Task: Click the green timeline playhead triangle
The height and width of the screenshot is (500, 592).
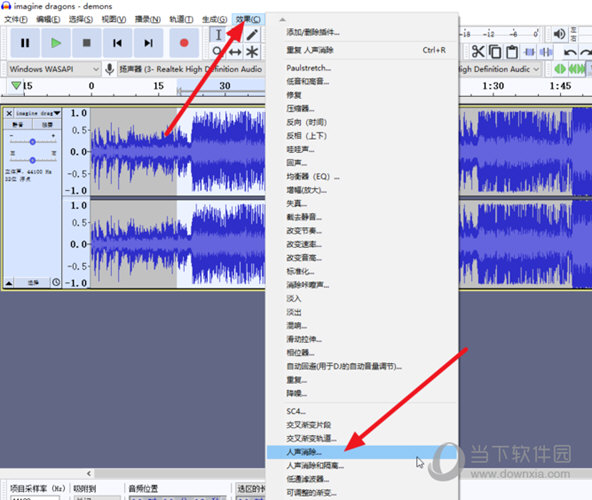Action: click(x=16, y=85)
